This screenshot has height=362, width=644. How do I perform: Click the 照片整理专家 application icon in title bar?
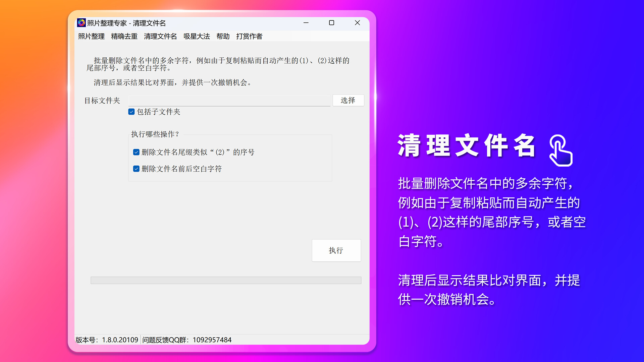81,23
